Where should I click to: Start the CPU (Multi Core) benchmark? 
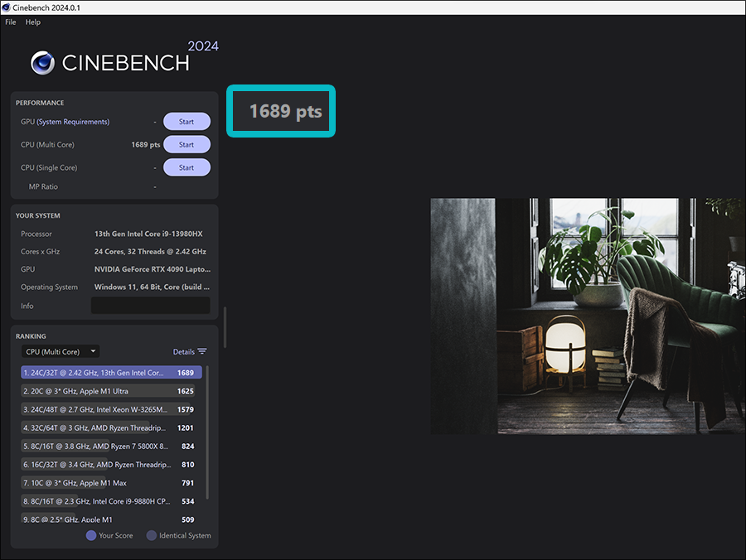(x=186, y=144)
